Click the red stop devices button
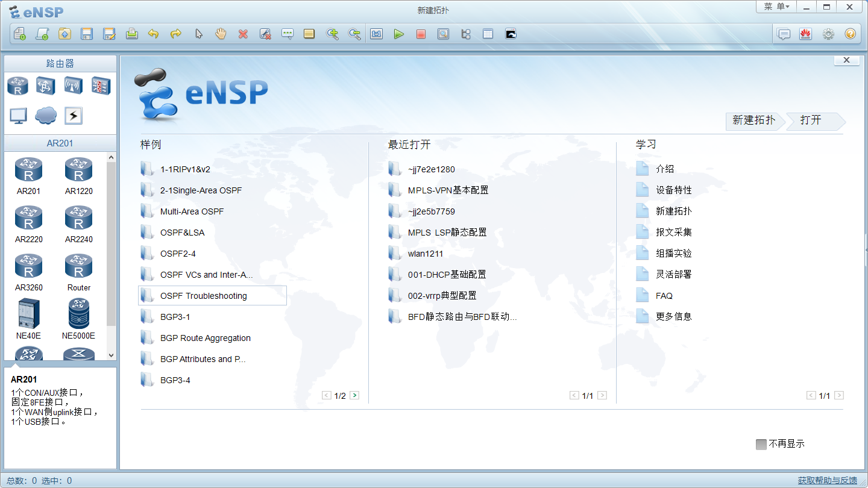 [x=421, y=34]
